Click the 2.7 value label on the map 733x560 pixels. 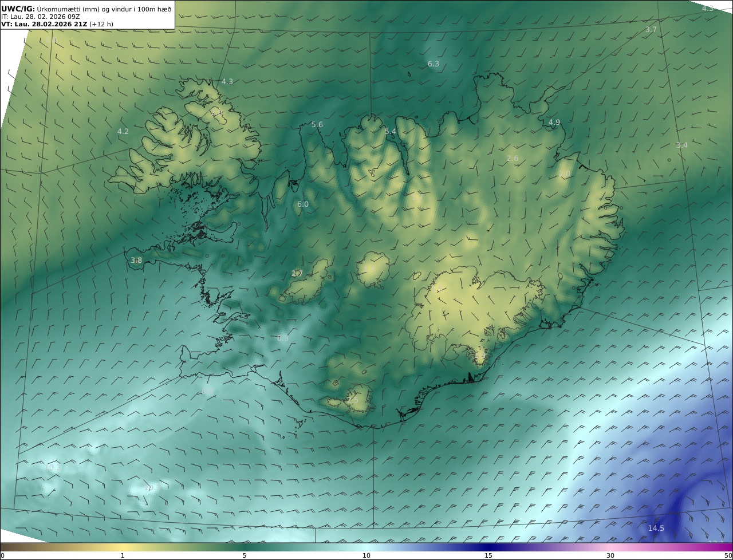pos(297,274)
